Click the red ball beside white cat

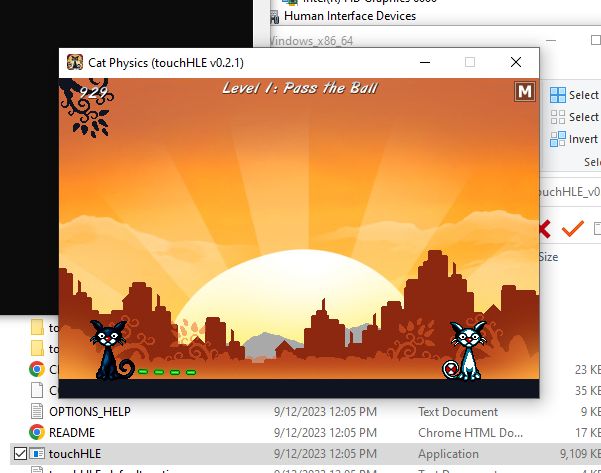point(451,370)
